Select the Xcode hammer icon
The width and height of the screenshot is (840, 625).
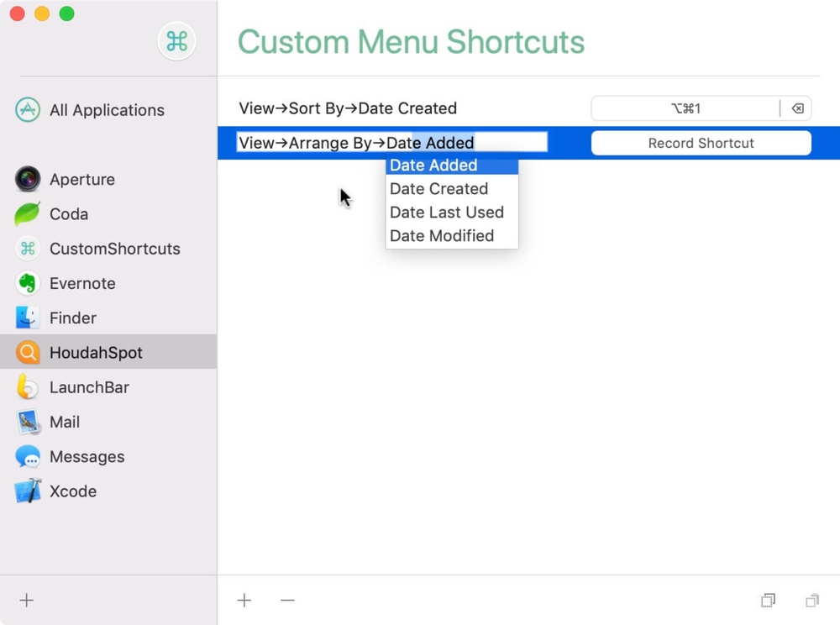[x=28, y=491]
